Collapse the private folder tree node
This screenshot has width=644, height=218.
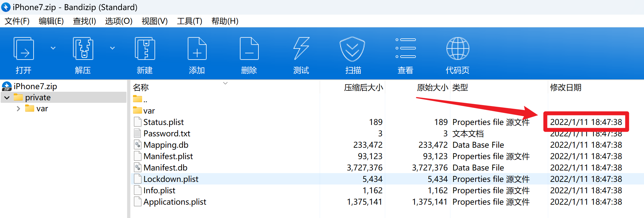pos(7,98)
